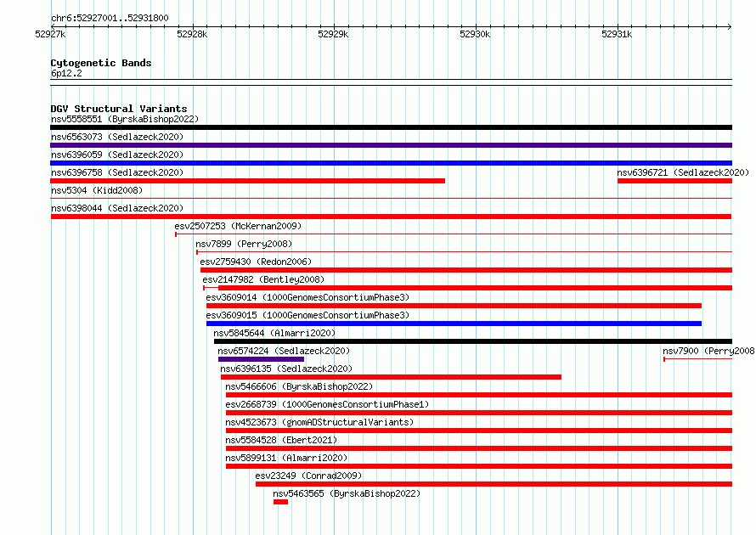
Task: Click the red esv23249 variant bar
Action: click(494, 484)
